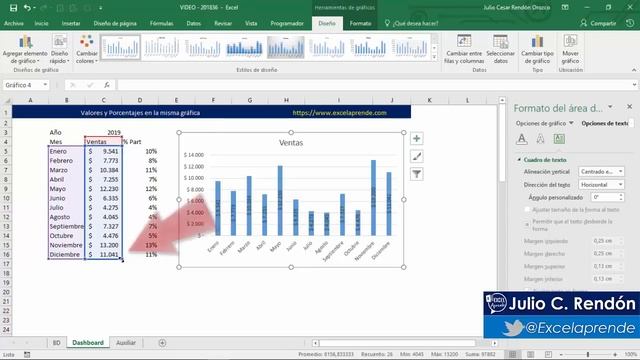This screenshot has width=640, height=360.
Task: Open the Diseño rápido layouts button
Action: point(60,49)
